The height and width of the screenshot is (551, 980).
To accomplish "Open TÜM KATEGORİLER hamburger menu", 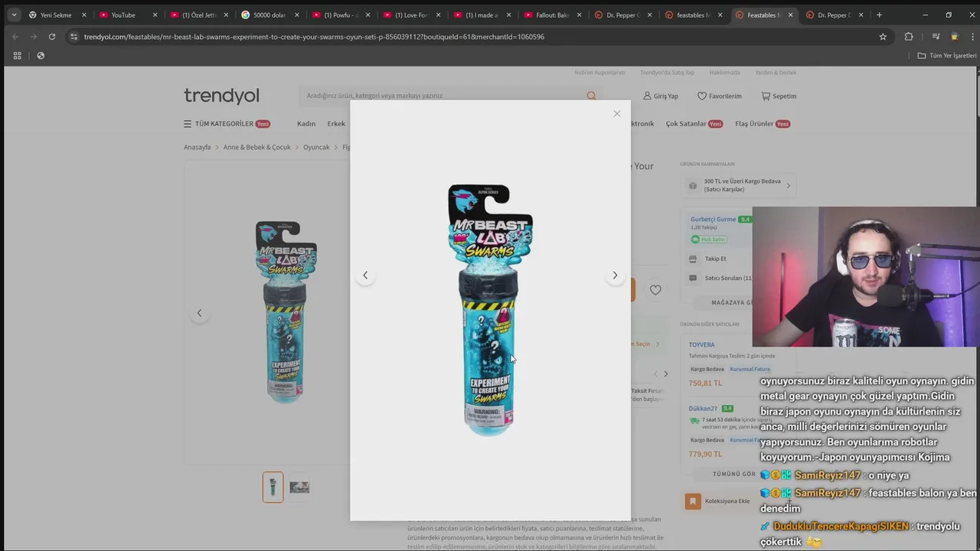I will click(x=227, y=124).
